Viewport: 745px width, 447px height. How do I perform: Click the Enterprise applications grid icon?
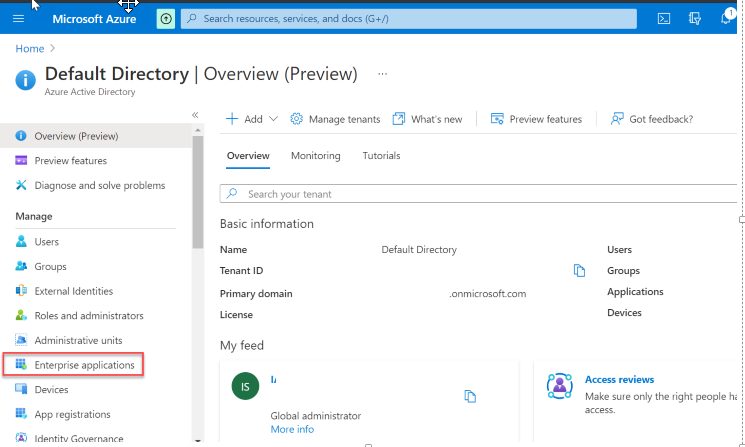(x=21, y=364)
